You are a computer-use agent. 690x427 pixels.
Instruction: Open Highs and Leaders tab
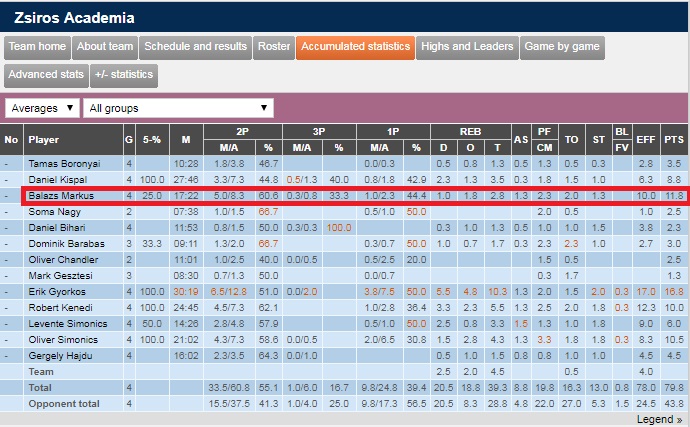(x=467, y=47)
